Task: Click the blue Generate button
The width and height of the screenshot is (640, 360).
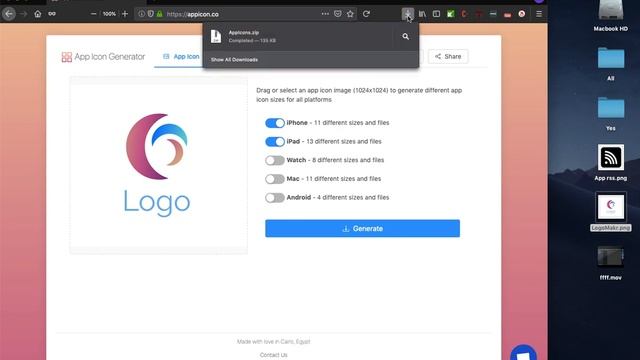Action: (362, 228)
